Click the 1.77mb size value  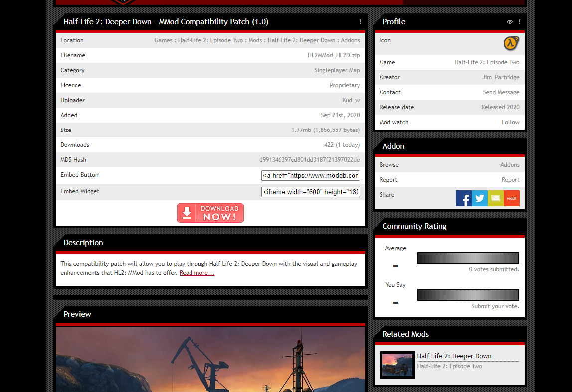[x=326, y=130]
